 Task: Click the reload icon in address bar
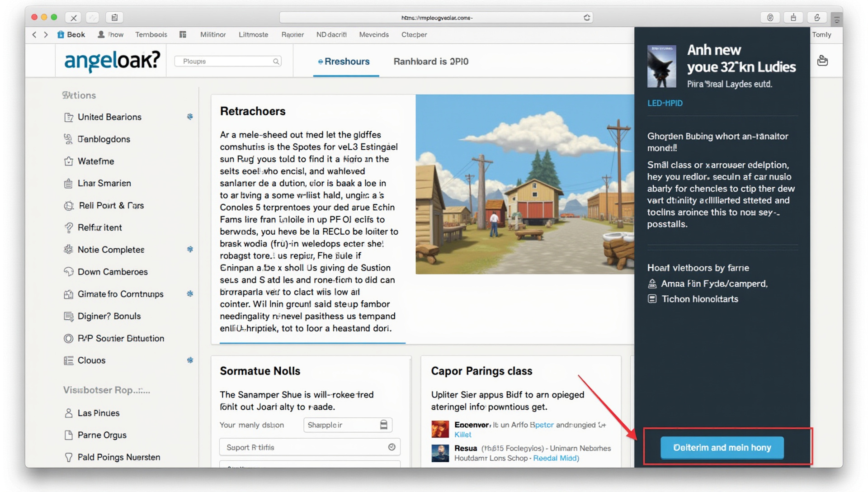(x=586, y=18)
